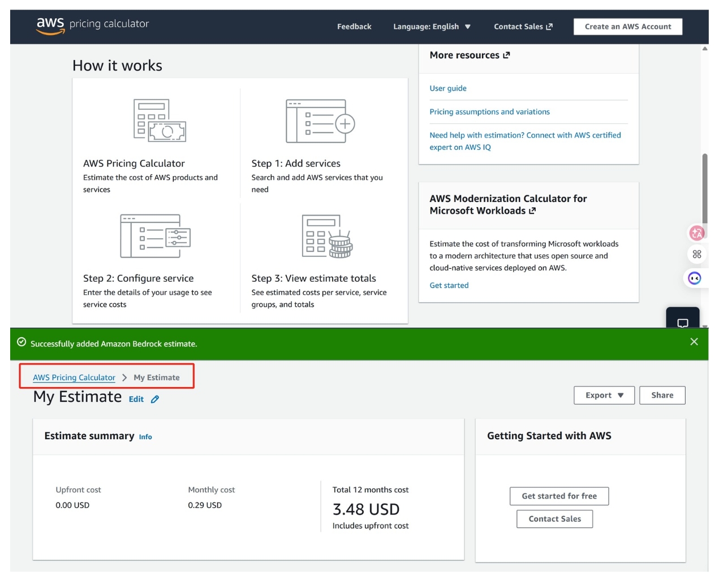
Task: Click Get started for free button
Action: click(x=559, y=496)
